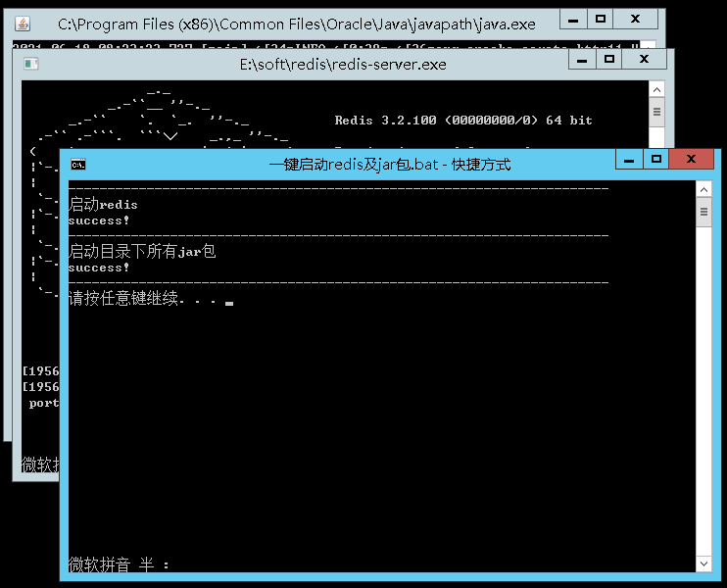Maximize the bat shortcut console window
Screen dimensions: 727x588
[655, 160]
